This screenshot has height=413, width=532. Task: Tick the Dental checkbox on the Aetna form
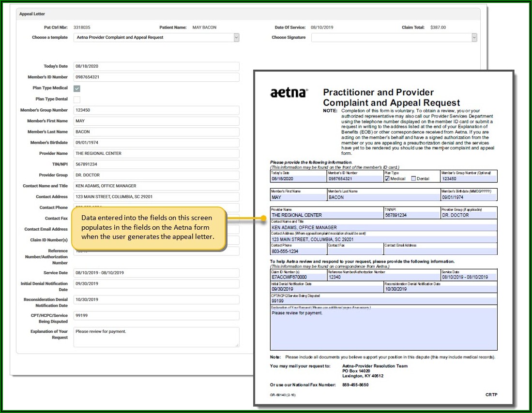pyautogui.click(x=413, y=178)
